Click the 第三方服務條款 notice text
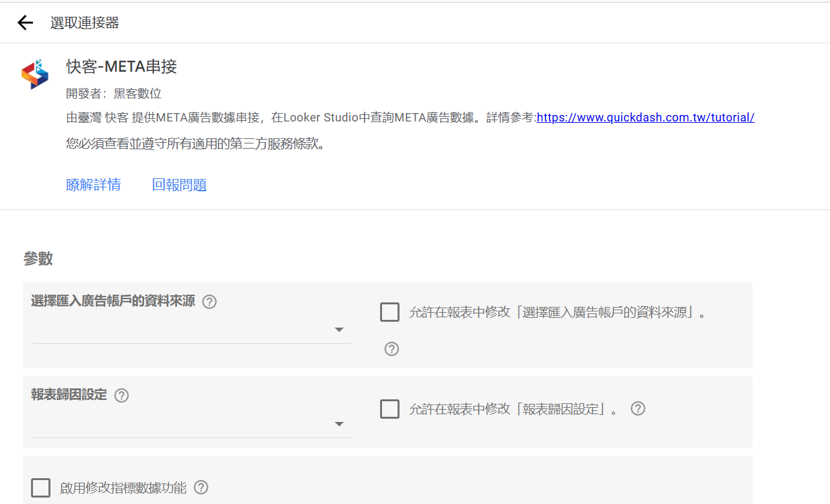 (195, 143)
